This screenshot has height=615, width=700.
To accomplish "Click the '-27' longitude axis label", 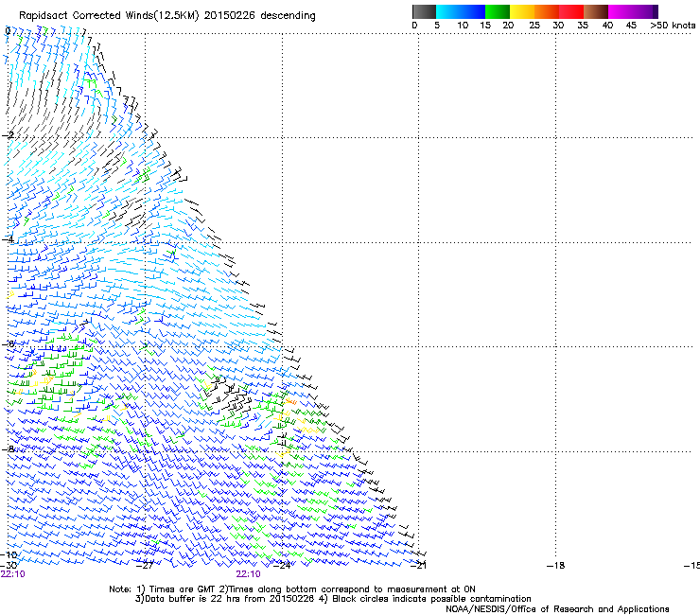I will click(x=144, y=566).
